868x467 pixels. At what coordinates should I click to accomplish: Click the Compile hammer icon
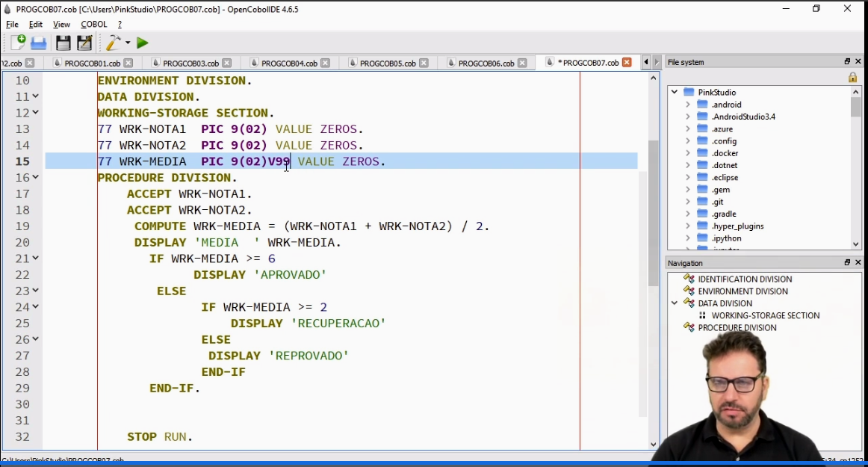(x=113, y=43)
